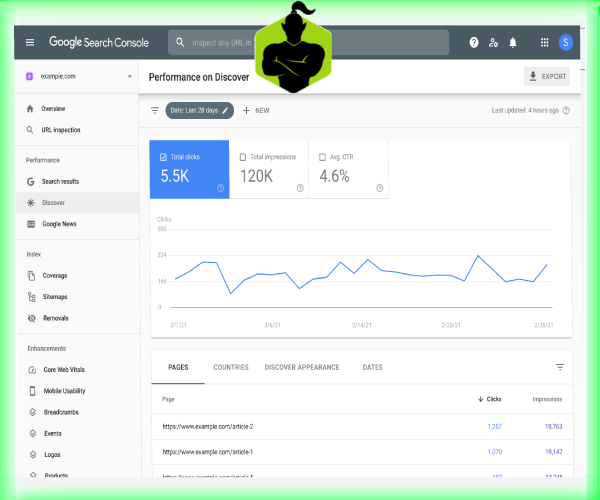Add a NEW filter
This screenshot has height=500, width=600.
256,110
